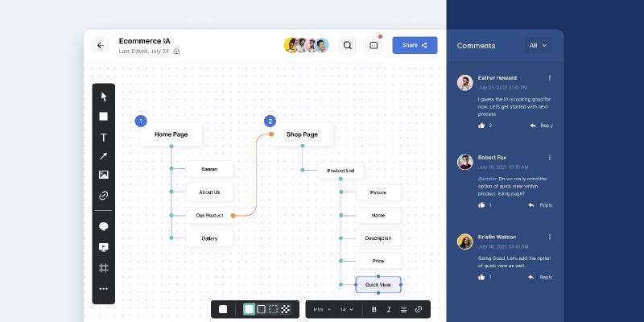Click the align text icon in the bottom toolbar
The width and height of the screenshot is (644, 322).
click(404, 309)
